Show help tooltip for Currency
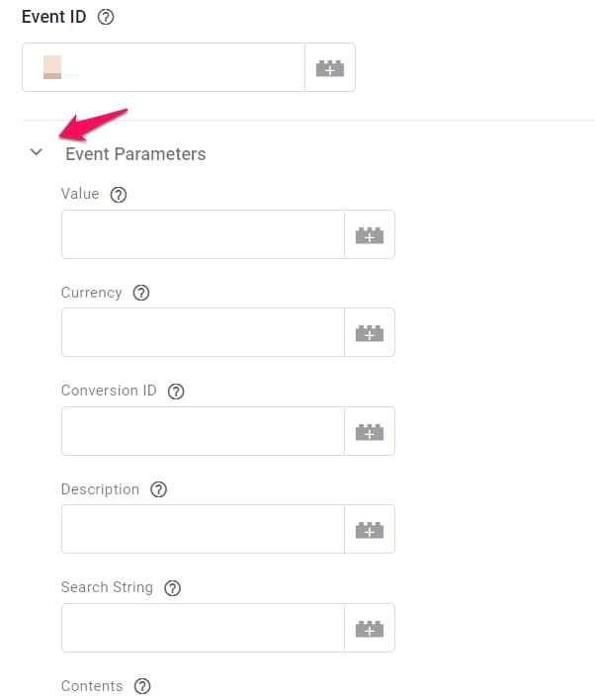Image resolution: width=595 pixels, height=700 pixels. pos(141,293)
